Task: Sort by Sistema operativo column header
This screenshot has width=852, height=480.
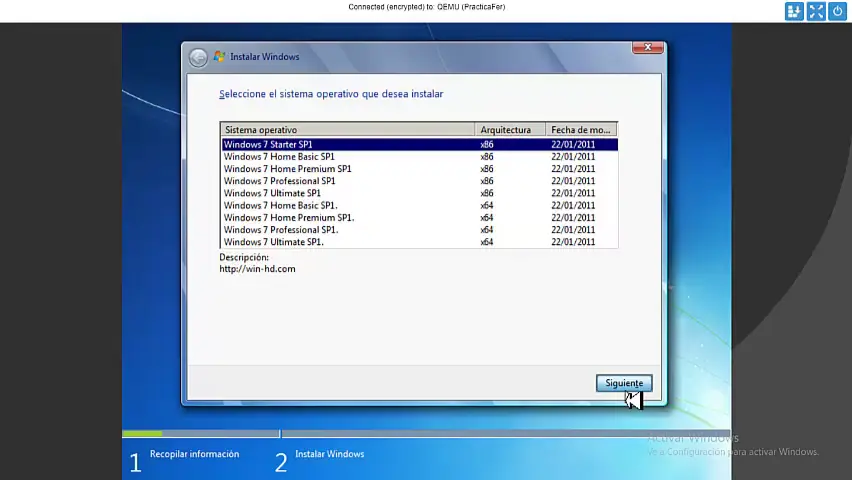Action: tap(348, 129)
